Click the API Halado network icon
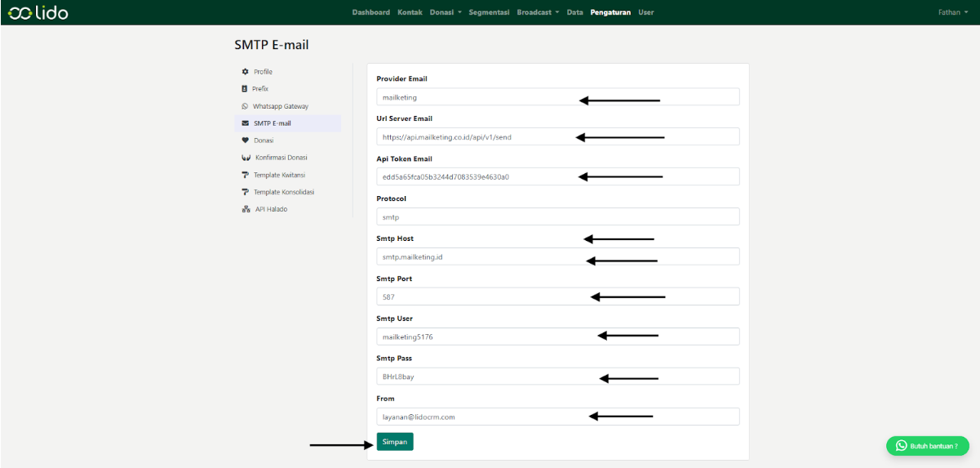This screenshot has width=980, height=468. pyautogui.click(x=246, y=209)
